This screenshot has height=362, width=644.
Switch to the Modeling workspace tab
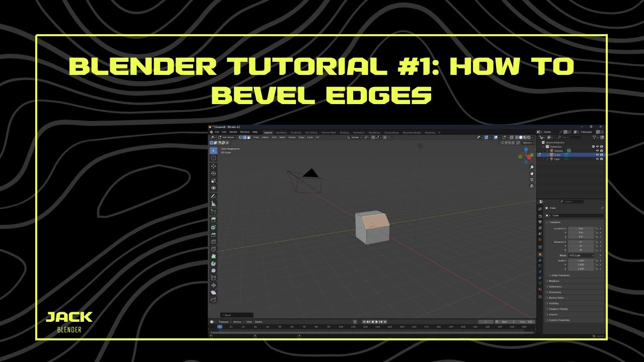pos(281,133)
